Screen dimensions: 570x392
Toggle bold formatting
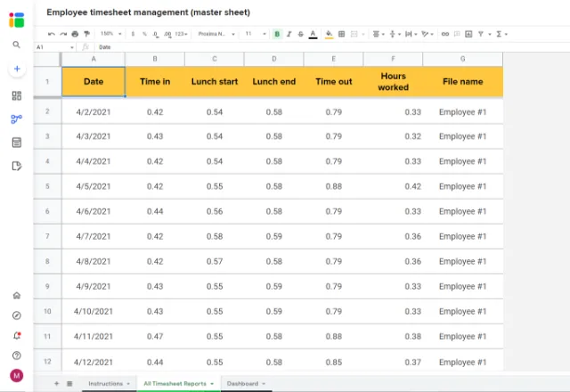[277, 34]
